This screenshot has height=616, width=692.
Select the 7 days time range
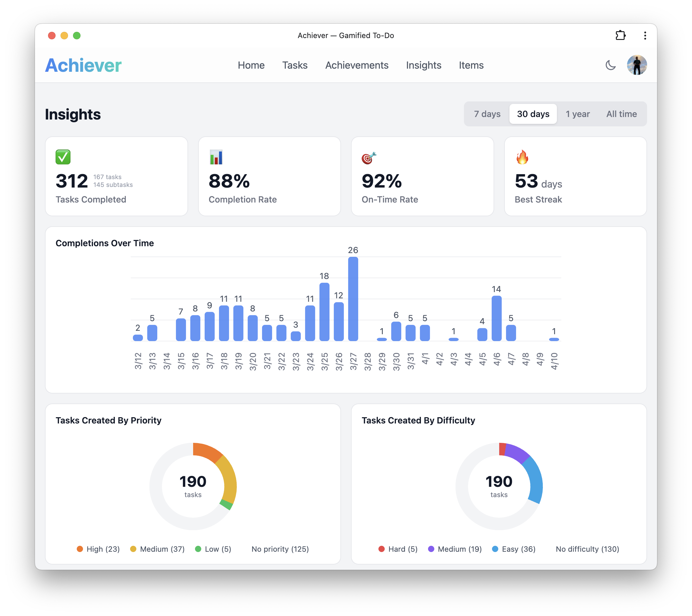(487, 114)
